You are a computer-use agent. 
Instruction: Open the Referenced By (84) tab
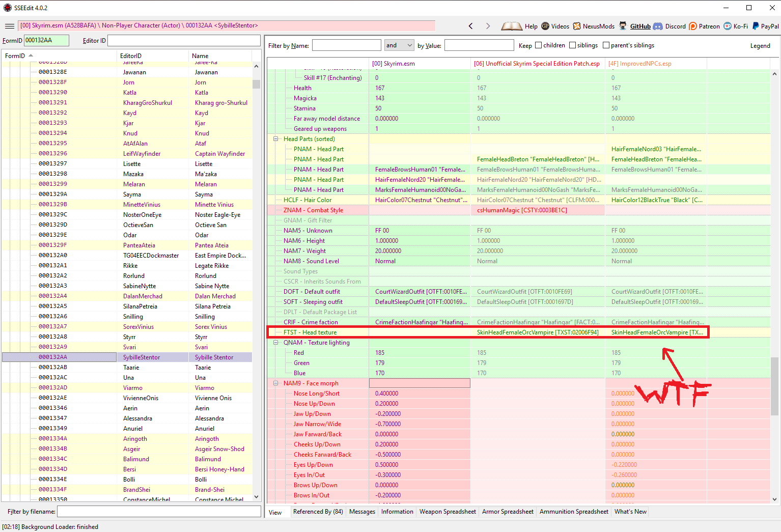tap(318, 512)
